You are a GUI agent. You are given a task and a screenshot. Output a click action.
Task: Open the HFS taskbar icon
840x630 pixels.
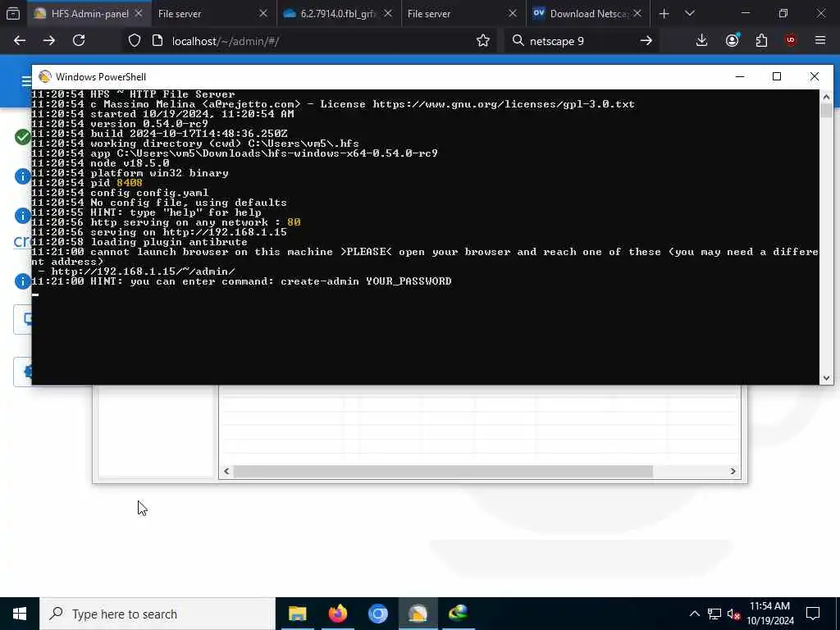(x=418, y=614)
